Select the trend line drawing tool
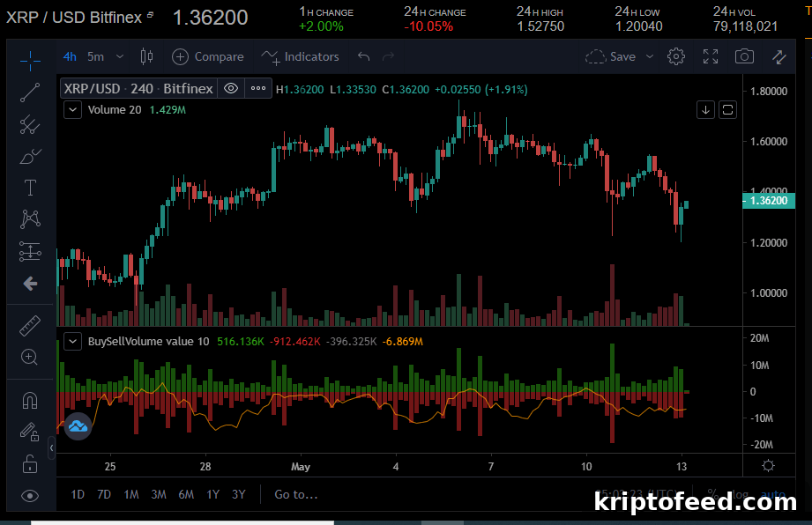The height and width of the screenshot is (525, 812). click(30, 92)
